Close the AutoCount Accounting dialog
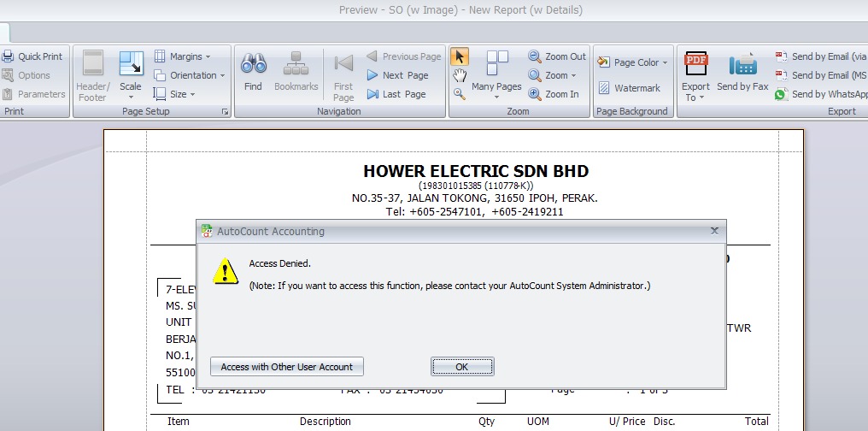Screen dimensions: 868x431 tap(714, 231)
